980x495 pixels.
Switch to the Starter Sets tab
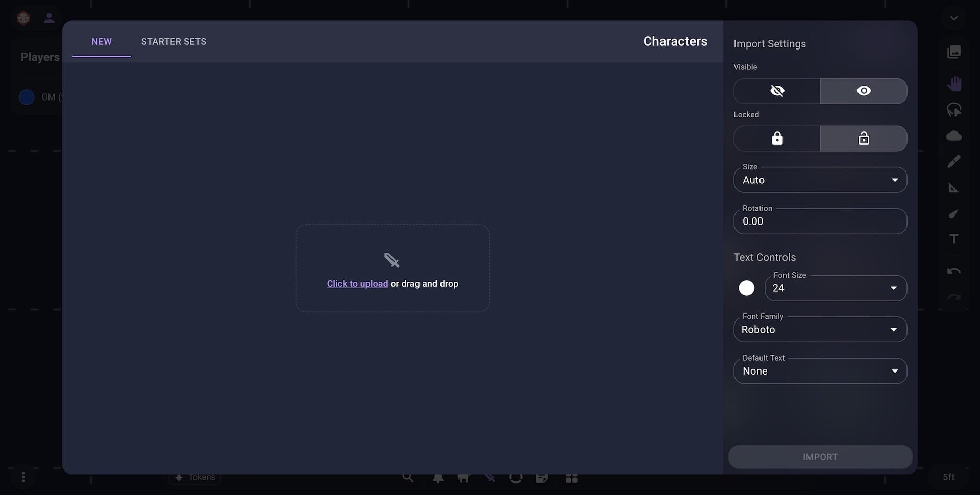tap(174, 41)
